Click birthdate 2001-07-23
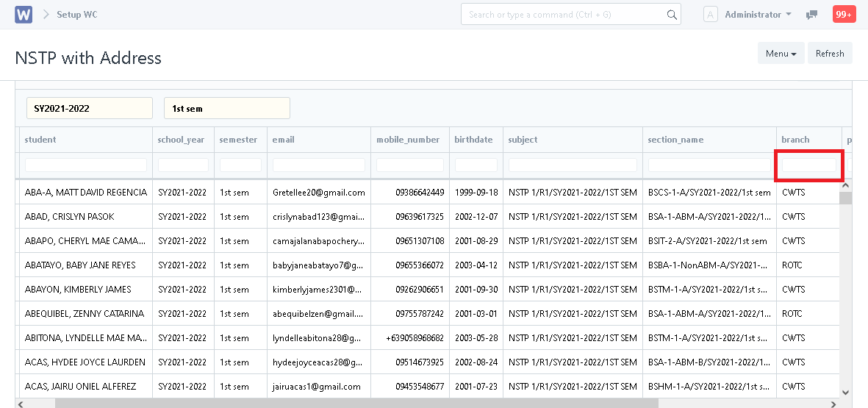Screen dimensions: 868x408 (476, 387)
